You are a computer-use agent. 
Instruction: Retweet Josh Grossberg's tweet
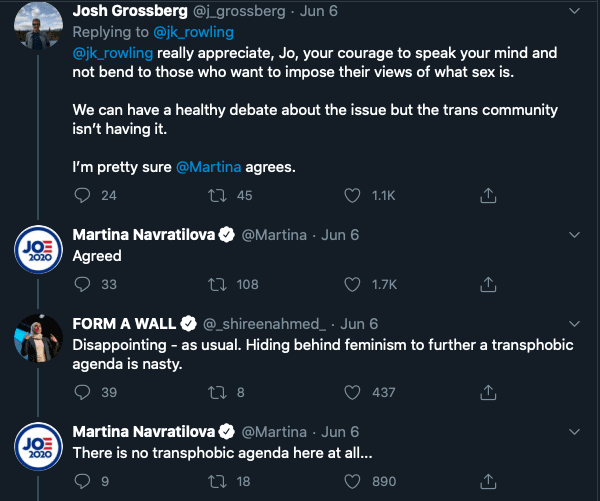pos(217,195)
